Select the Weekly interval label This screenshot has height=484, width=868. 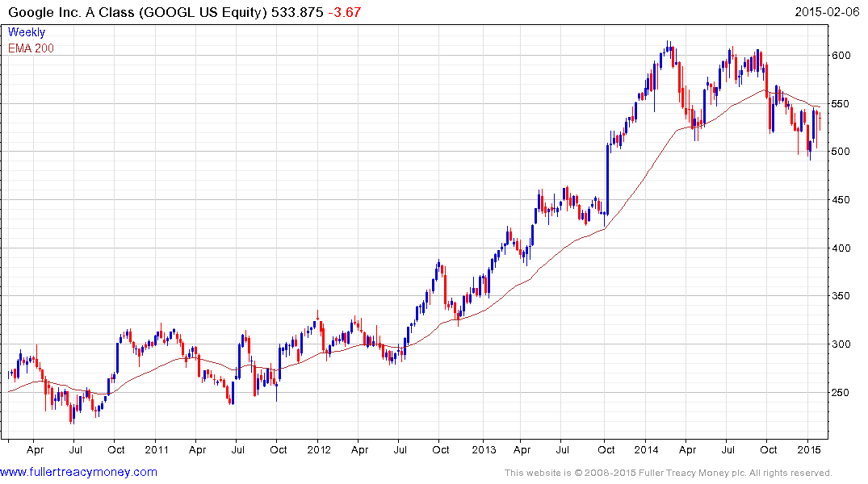pos(27,32)
